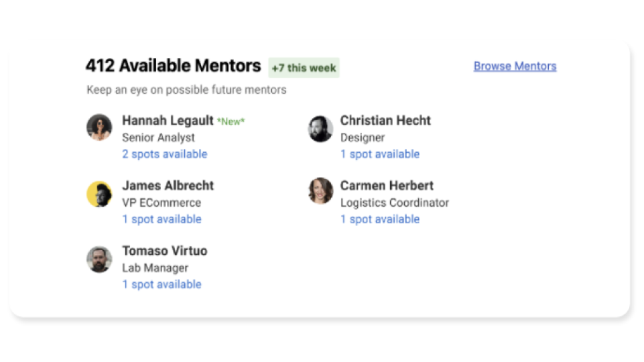Select James Albrecht's yellow avatar
This screenshot has width=644, height=362.
[99, 194]
